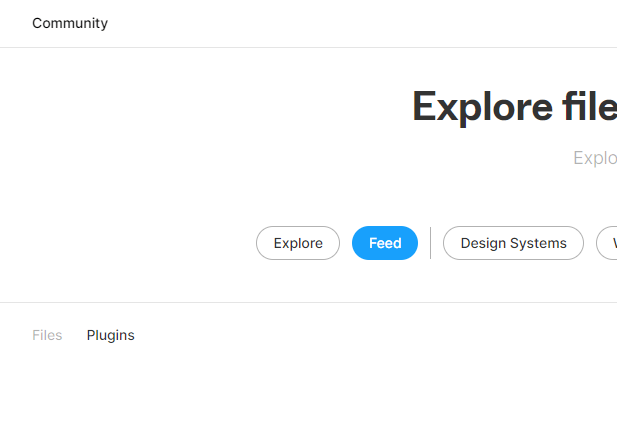Choose the Design Systems tag chip
This screenshot has width=617, height=436.
pos(513,243)
